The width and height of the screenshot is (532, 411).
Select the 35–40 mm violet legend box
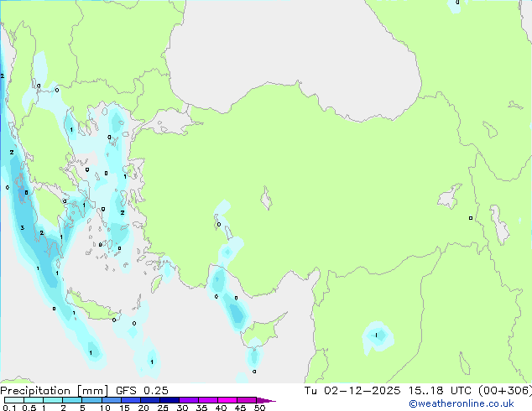click(x=207, y=400)
